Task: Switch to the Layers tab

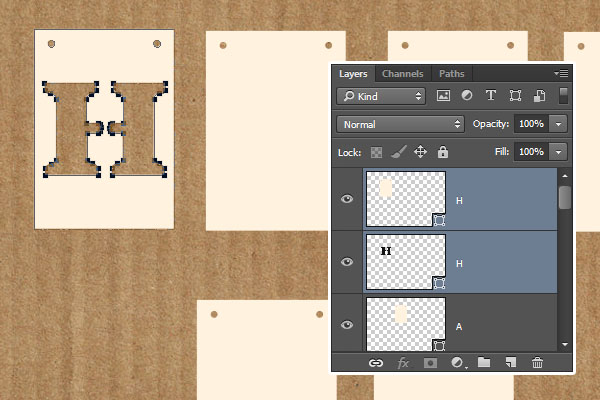Action: (x=353, y=73)
